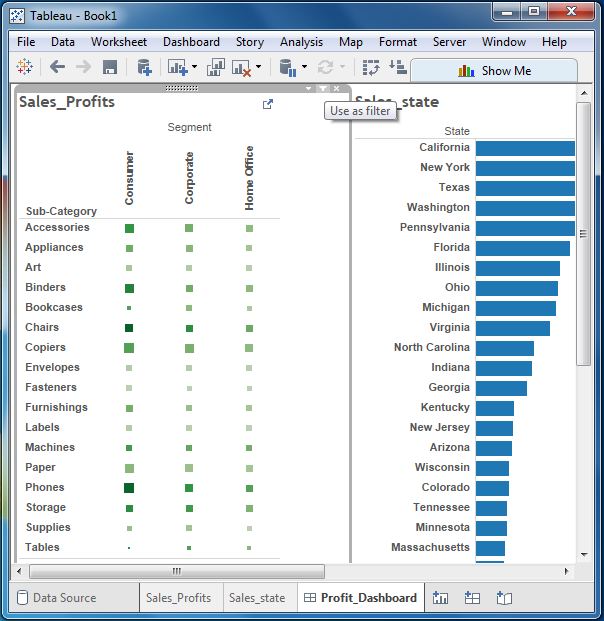Click the Add new data source icon
The height and width of the screenshot is (621, 604).
click(145, 68)
